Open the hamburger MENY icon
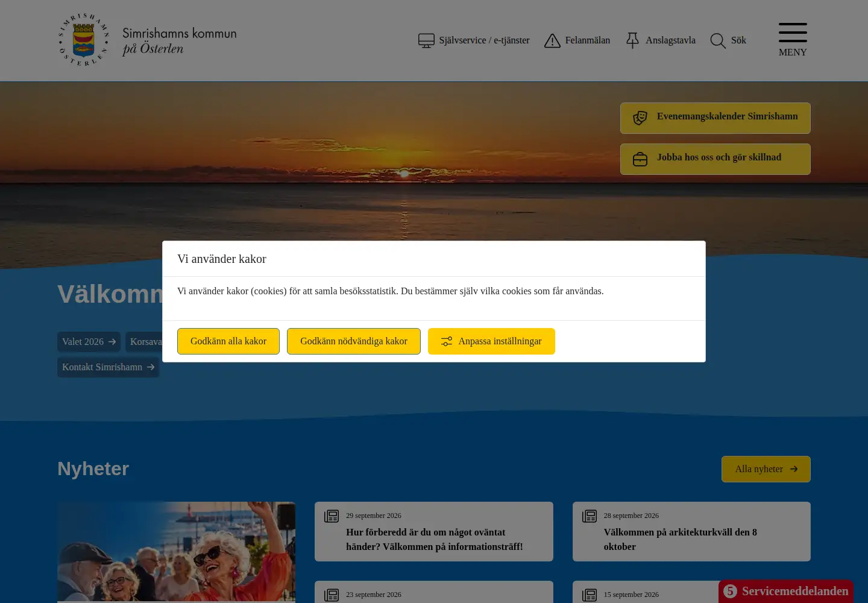Screen dimensions: 868x603 793,33
